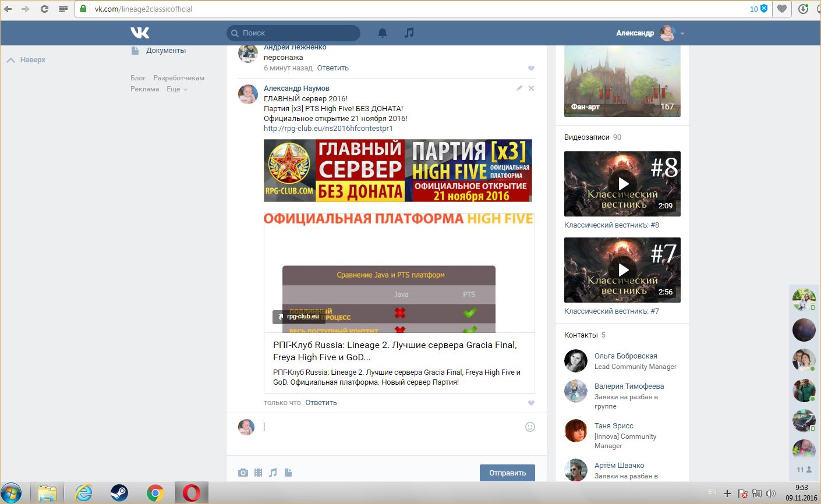Play the Классический вестникъ #8 video

(x=622, y=184)
